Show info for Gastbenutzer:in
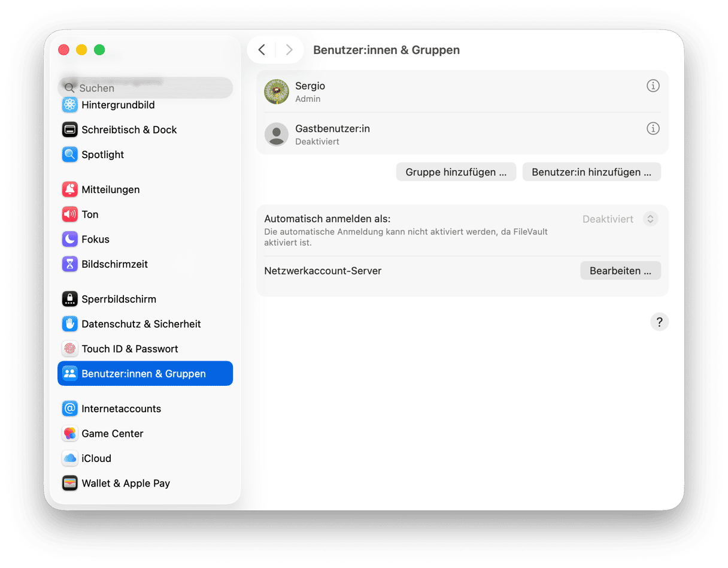The height and width of the screenshot is (568, 728). pyautogui.click(x=653, y=128)
